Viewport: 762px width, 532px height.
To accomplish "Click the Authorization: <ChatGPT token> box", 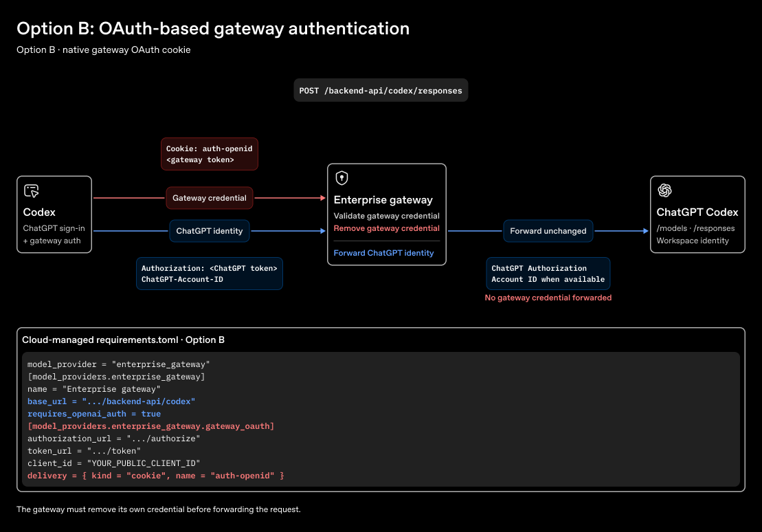I will coord(210,274).
